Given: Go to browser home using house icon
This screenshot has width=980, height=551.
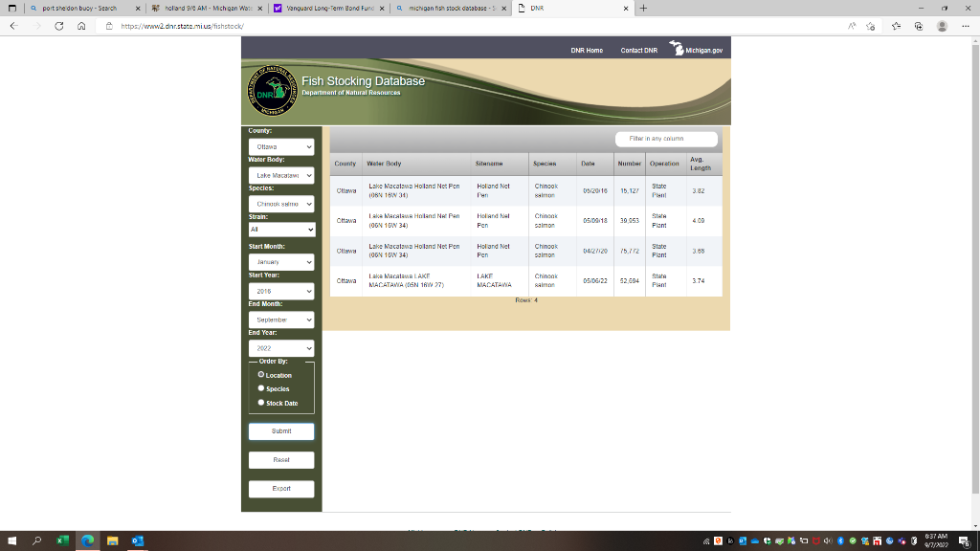Looking at the screenshot, I should (82, 27).
